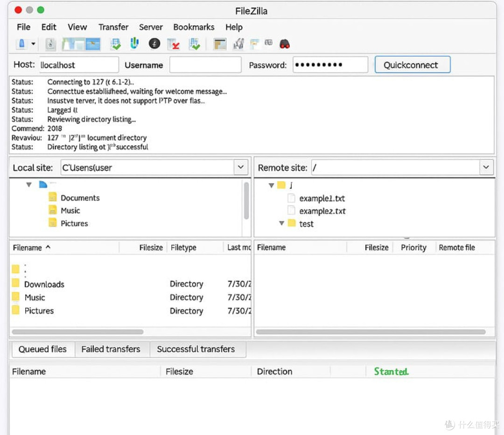This screenshot has width=504, height=435.
Task: Click the Username input field
Action: coord(205,65)
